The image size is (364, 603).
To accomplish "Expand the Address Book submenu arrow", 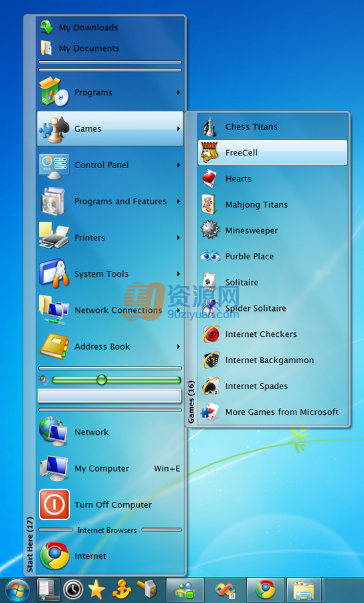I will click(179, 346).
